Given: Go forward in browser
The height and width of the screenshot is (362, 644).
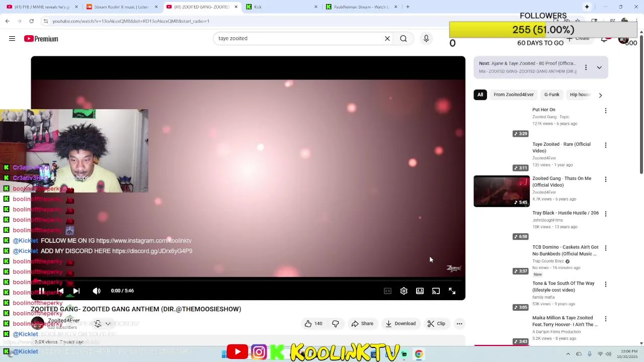Looking at the screenshot, I should coord(20,21).
